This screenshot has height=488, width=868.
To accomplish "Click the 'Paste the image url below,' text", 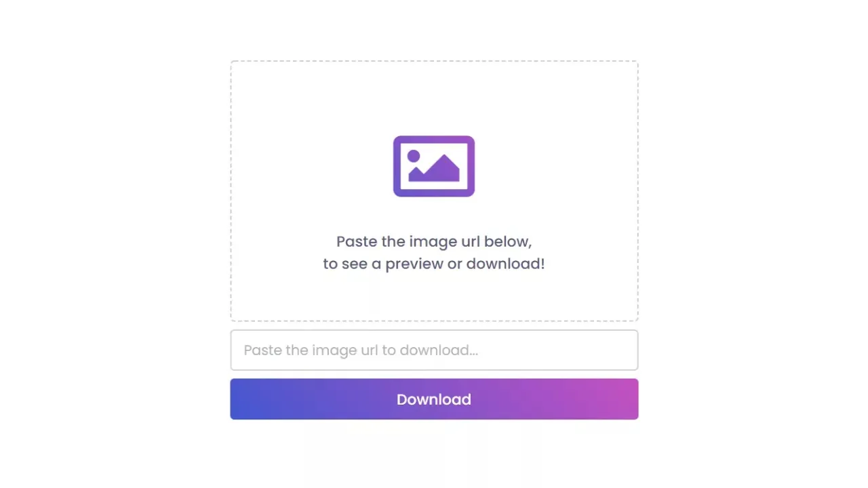I will point(434,241).
